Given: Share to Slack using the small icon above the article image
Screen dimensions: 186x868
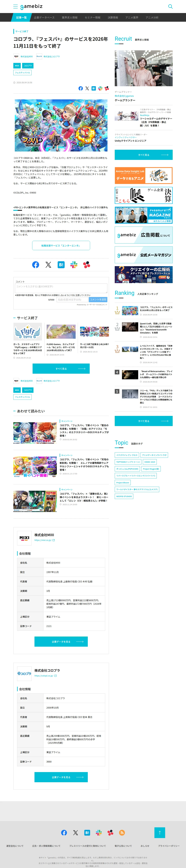Looking at the screenshot, I should click(100, 88).
